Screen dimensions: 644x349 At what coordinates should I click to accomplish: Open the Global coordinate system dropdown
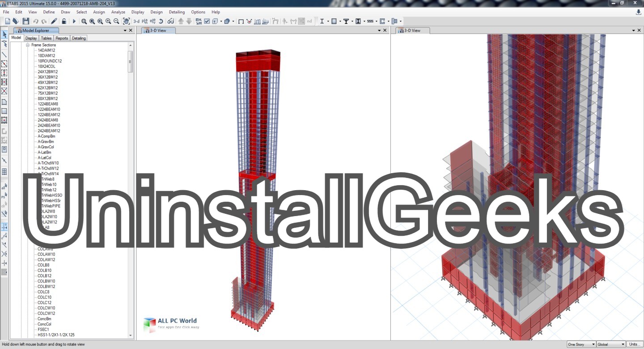(x=611, y=344)
